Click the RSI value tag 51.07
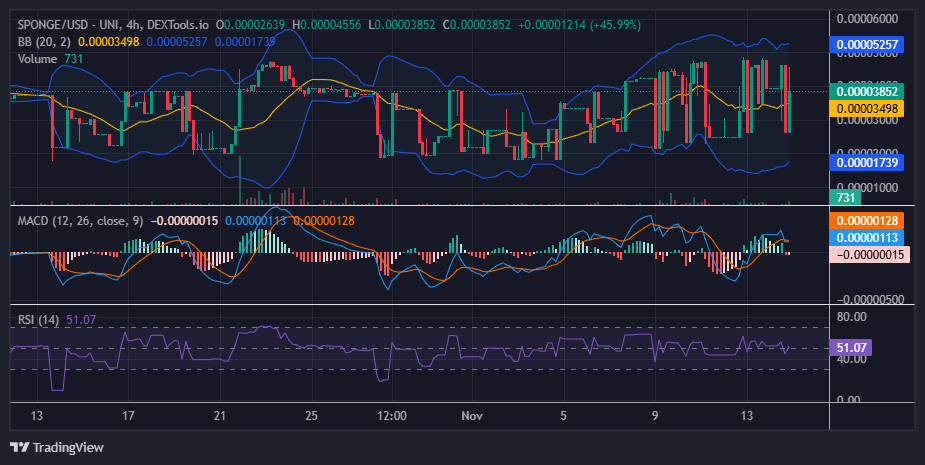The height and width of the screenshot is (465, 925). tap(851, 348)
